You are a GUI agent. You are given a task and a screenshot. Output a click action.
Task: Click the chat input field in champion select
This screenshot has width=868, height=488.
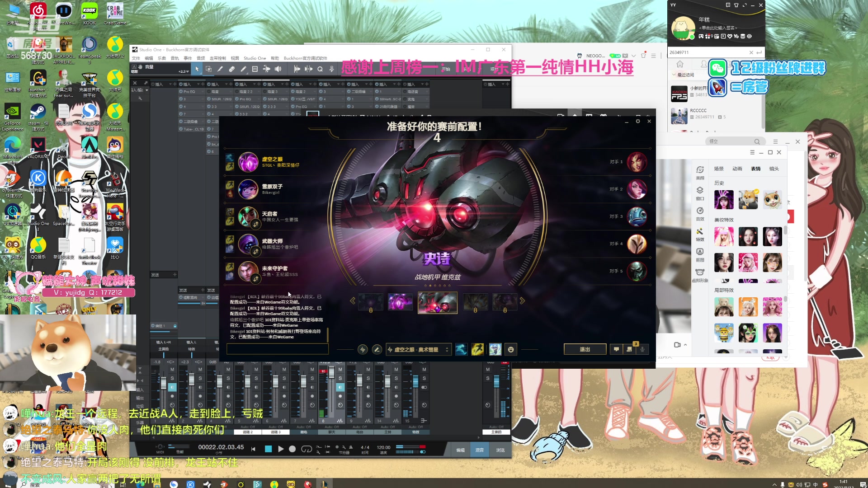[278, 349]
